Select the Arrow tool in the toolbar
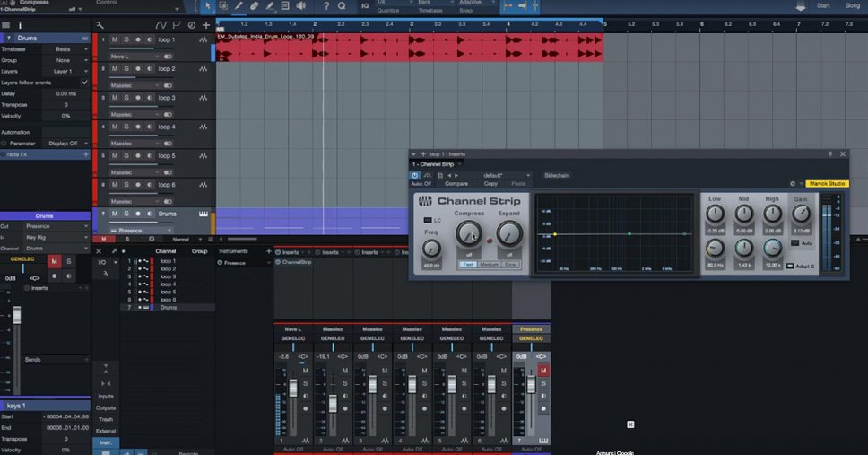Screen dimensions: 868x455 click(x=207, y=5)
